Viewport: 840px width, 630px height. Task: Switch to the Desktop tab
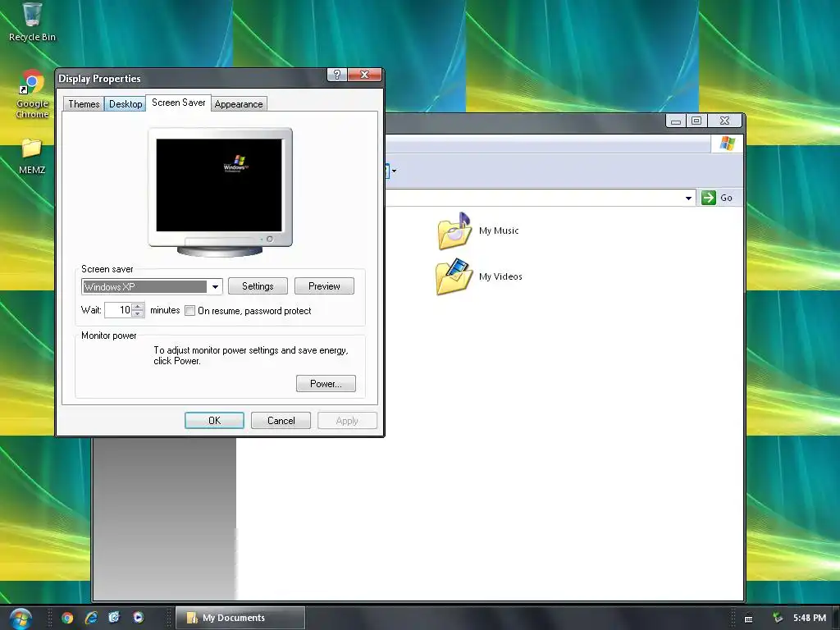point(126,104)
